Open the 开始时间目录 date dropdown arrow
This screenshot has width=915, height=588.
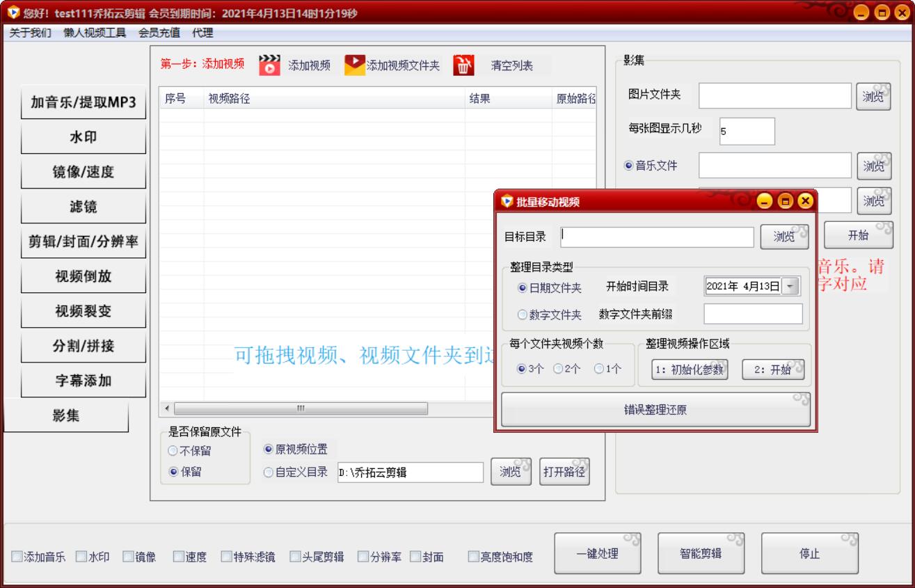[x=791, y=287]
